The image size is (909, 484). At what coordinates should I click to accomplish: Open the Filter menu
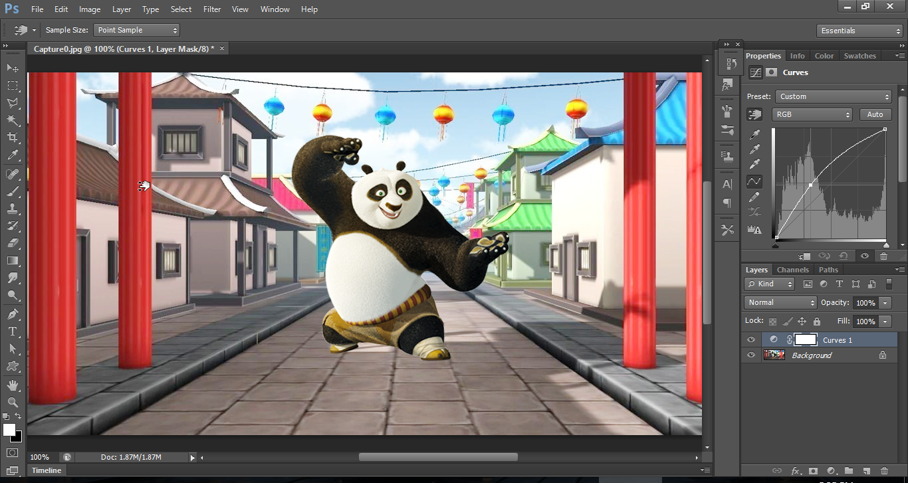click(x=212, y=9)
